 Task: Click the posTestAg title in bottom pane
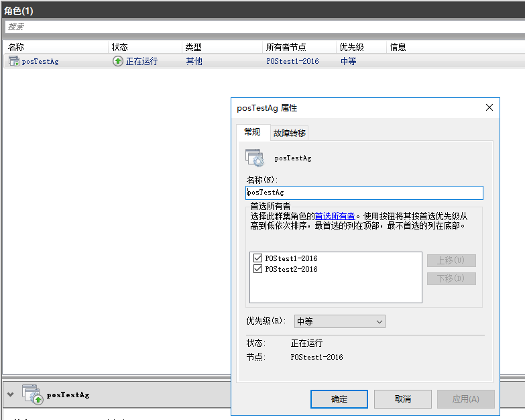point(68,395)
